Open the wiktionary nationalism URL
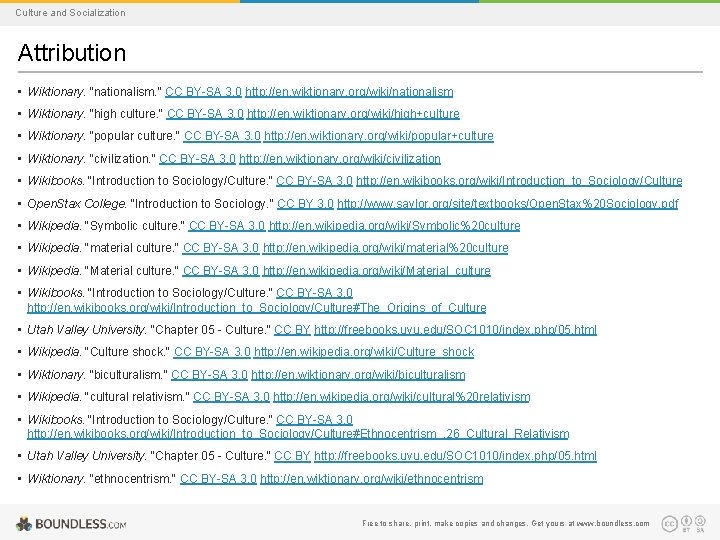 (x=349, y=92)
